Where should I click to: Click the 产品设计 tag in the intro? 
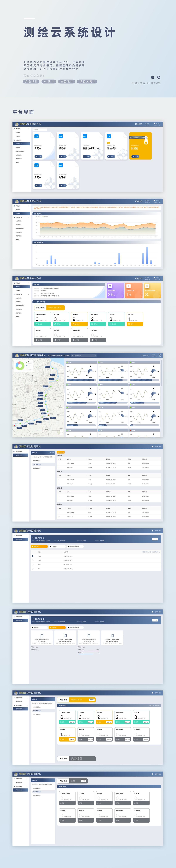point(31,81)
